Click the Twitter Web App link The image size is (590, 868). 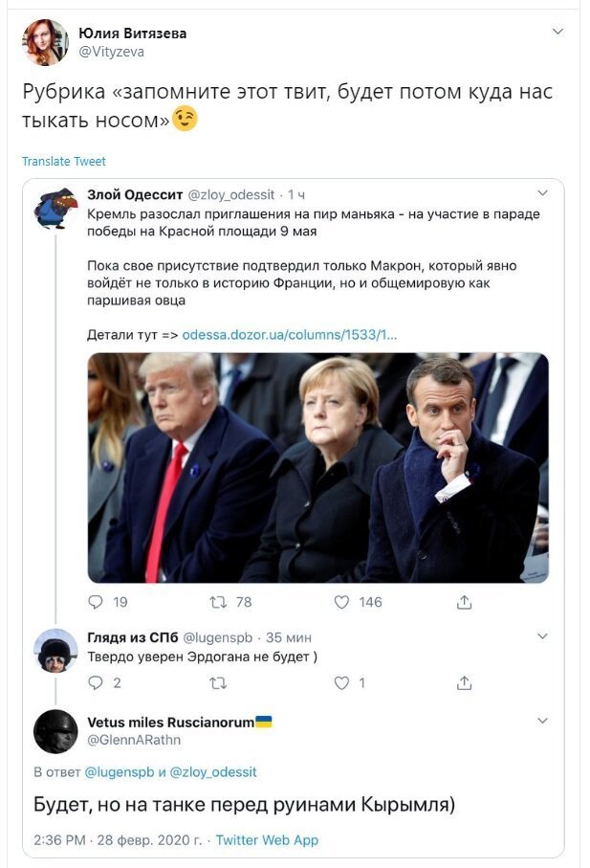tap(267, 839)
